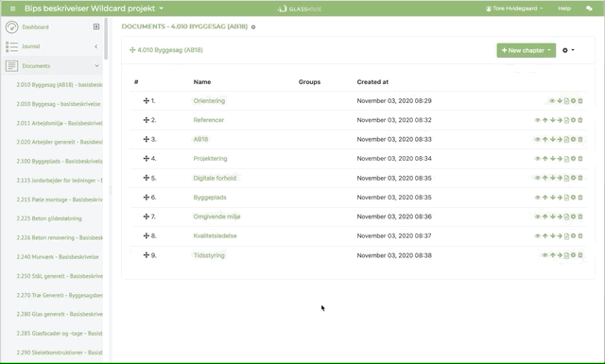Screen dimensions: 605x364
Task: Open the Referencer chapter link
Action: [x=208, y=120]
